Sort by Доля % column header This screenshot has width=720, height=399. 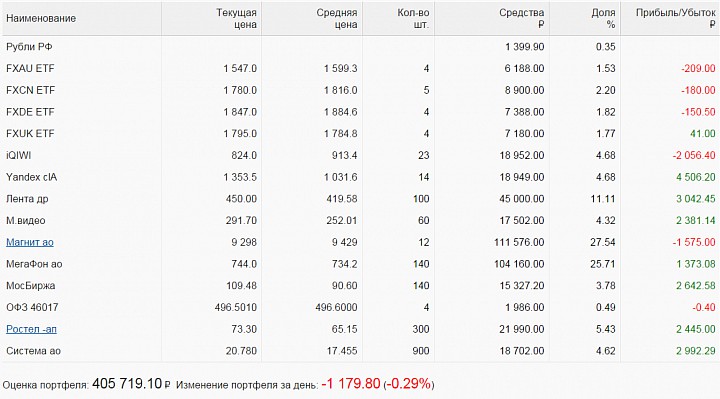603,18
